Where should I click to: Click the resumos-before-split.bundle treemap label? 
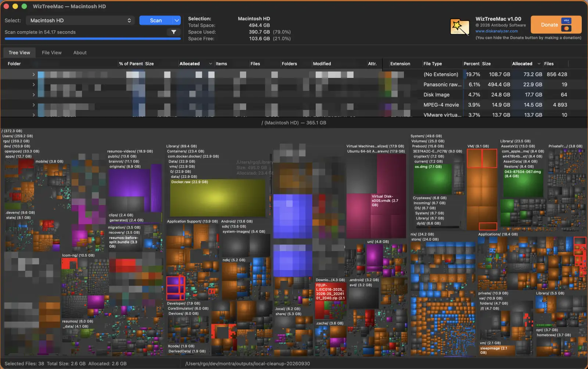tap(123, 242)
